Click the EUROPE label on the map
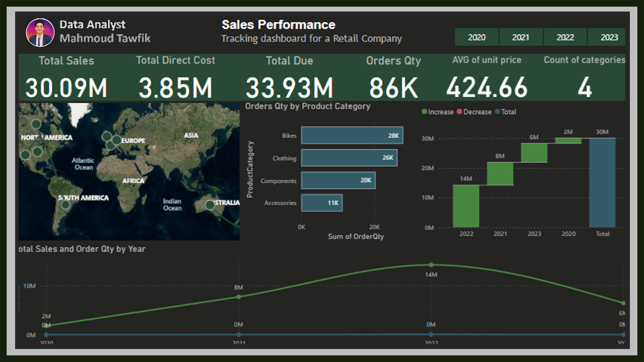The image size is (644, 362). click(x=133, y=141)
